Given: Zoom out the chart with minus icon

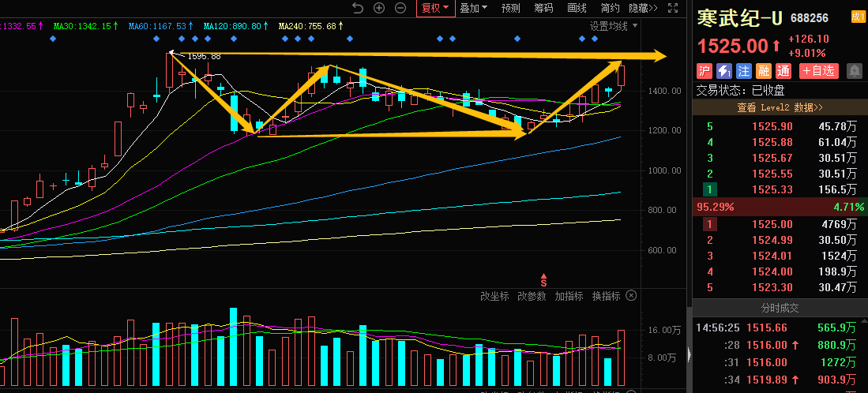Looking at the screenshot, I should point(400,9).
